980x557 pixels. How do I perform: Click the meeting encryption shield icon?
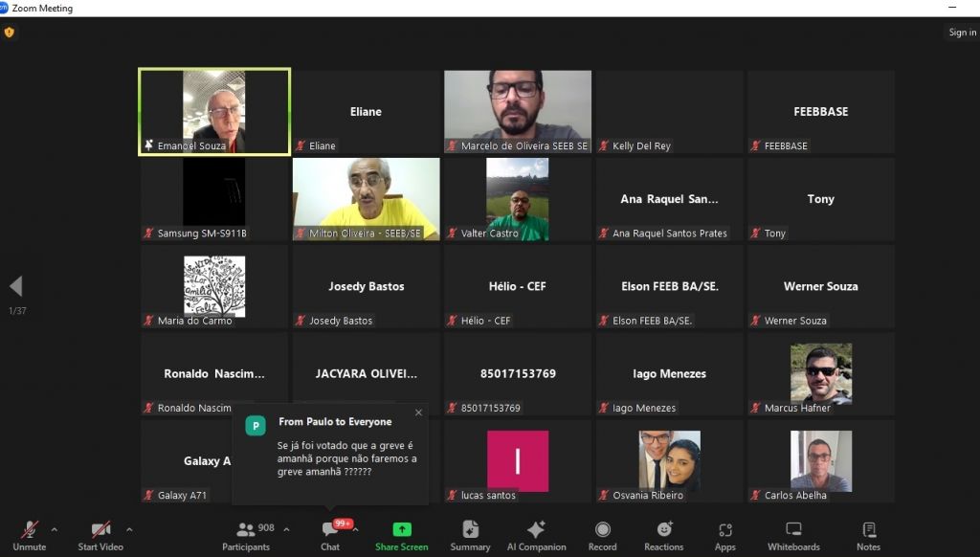(x=10, y=33)
